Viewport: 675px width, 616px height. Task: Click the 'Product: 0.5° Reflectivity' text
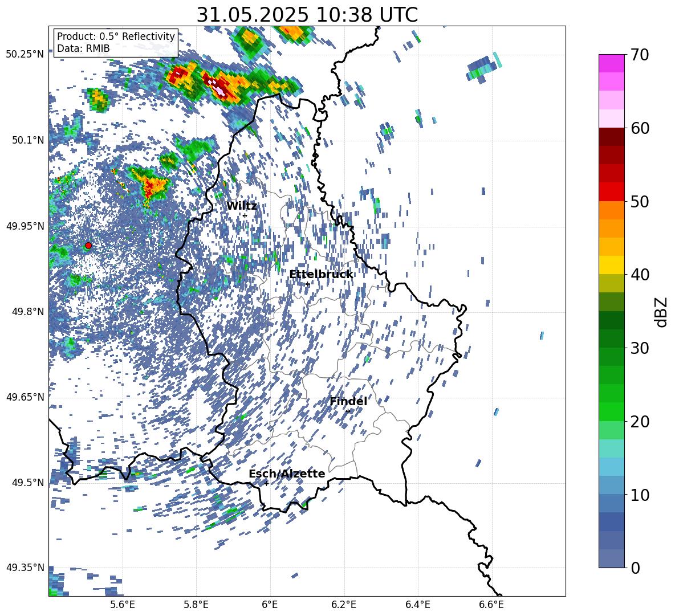116,36
